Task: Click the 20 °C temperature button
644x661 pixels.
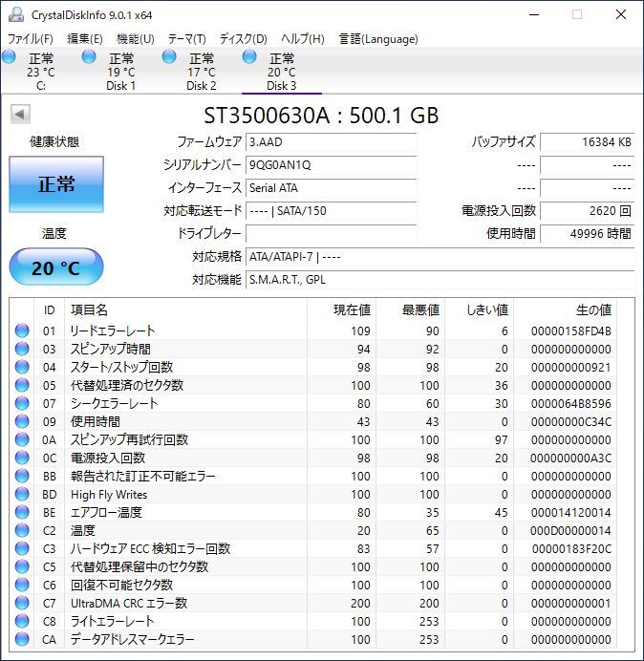Action: pyautogui.click(x=56, y=267)
